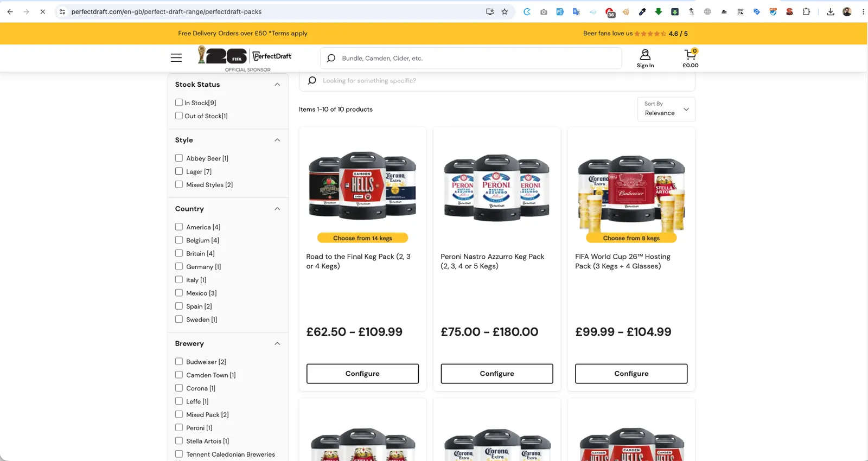The width and height of the screenshot is (868, 461).
Task: Check the Peroni brewery filter
Action: click(x=179, y=427)
